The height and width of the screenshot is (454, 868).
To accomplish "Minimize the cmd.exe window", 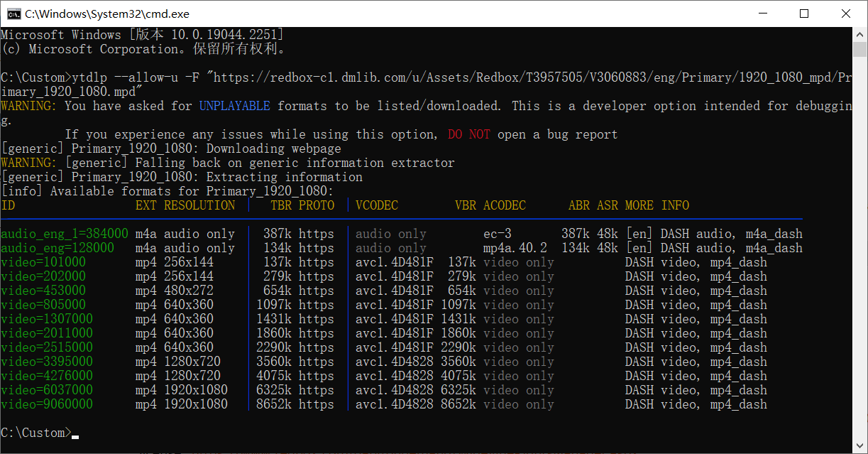I will pyautogui.click(x=762, y=13).
